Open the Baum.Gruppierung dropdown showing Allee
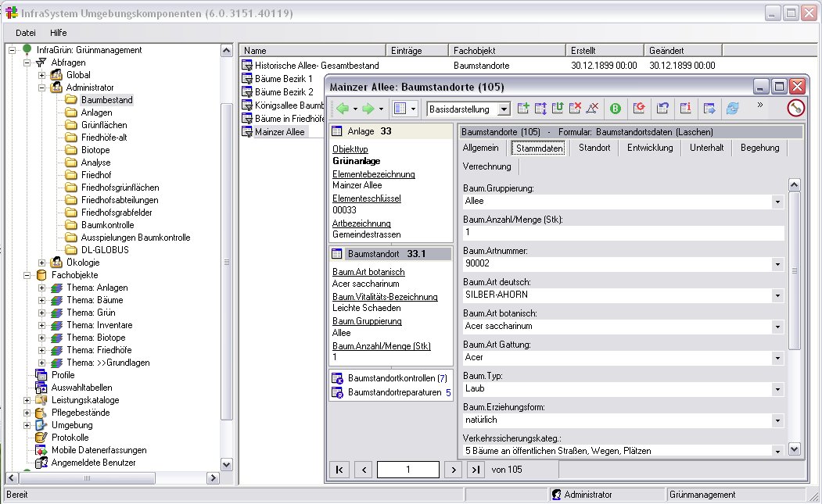The width and height of the screenshot is (822, 504). click(777, 202)
